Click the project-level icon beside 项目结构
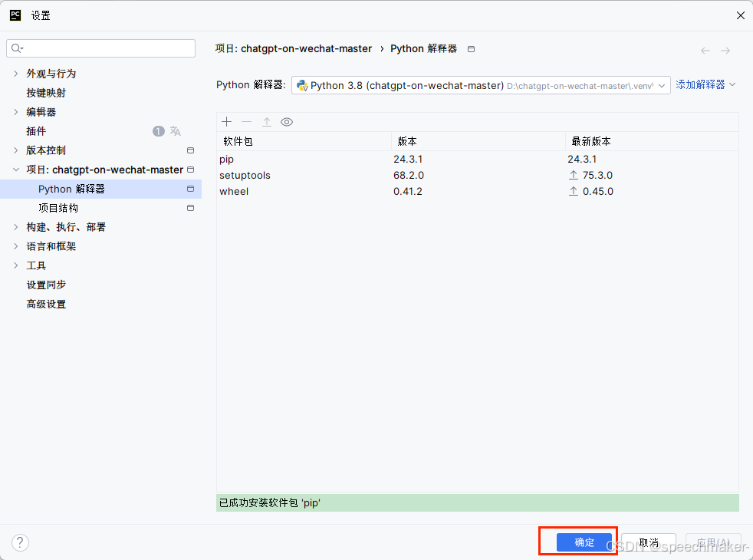 click(191, 208)
